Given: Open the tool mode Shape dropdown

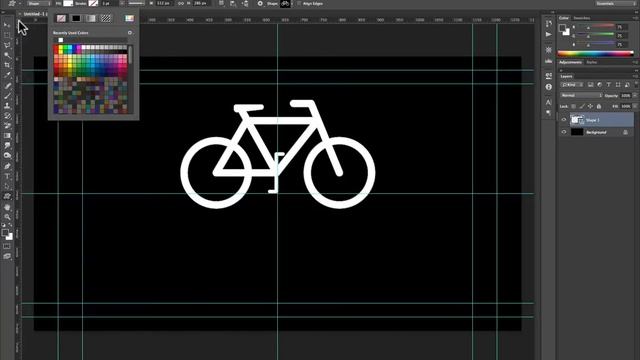Looking at the screenshot, I should [x=38, y=3].
